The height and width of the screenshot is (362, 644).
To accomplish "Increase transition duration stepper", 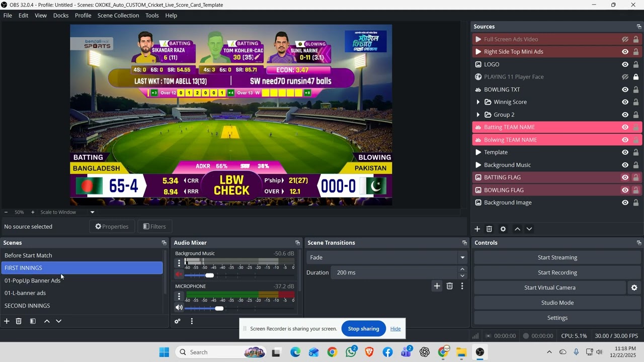I will [x=462, y=269].
